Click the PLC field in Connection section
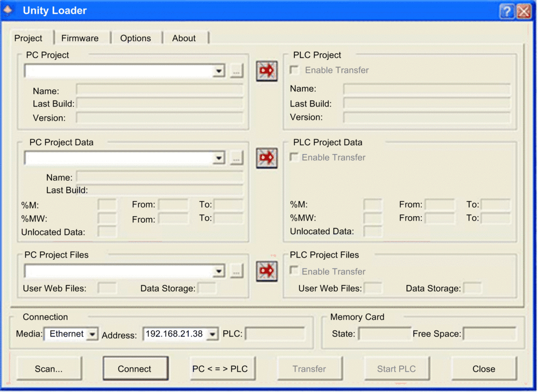This screenshot has height=392, width=538. [275, 334]
